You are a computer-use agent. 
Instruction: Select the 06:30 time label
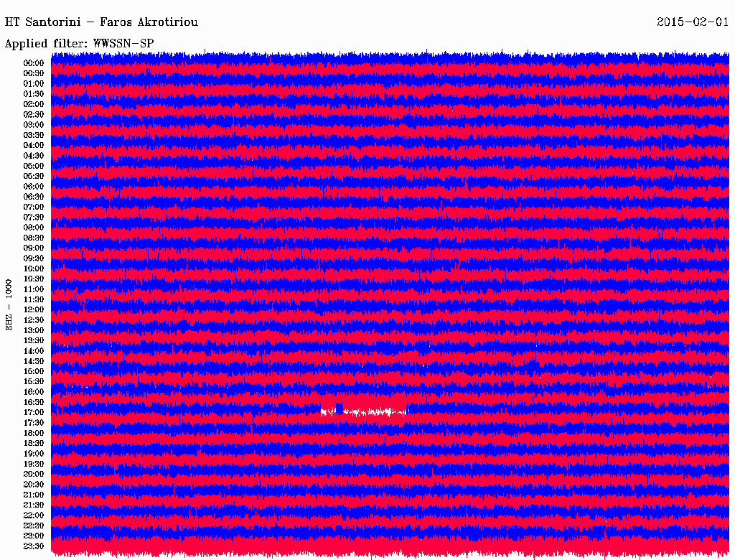34,197
